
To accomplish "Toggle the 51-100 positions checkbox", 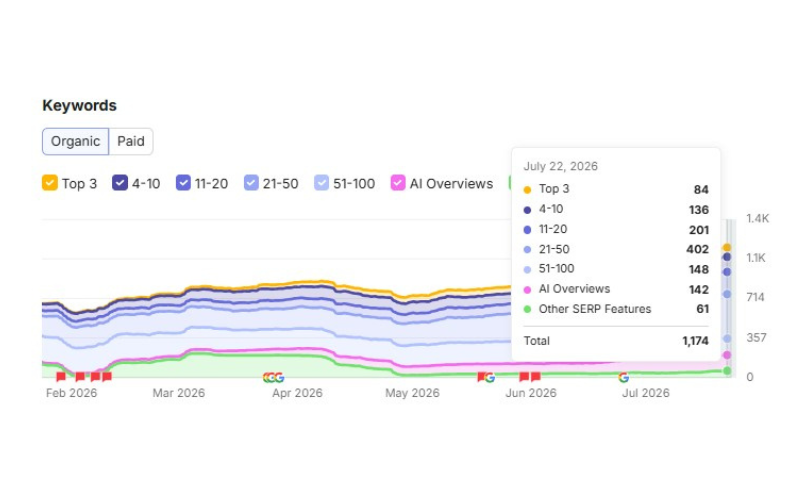I will (x=321, y=183).
